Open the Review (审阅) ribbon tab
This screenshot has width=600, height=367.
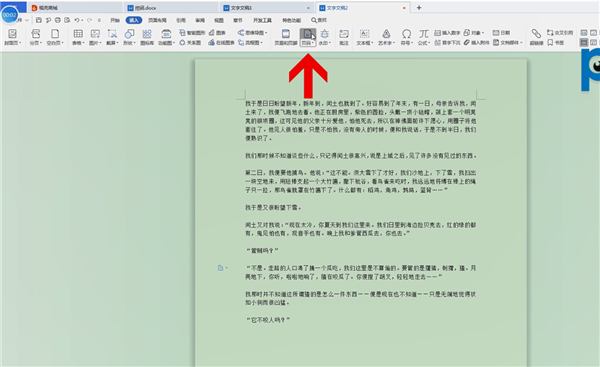(x=200, y=20)
